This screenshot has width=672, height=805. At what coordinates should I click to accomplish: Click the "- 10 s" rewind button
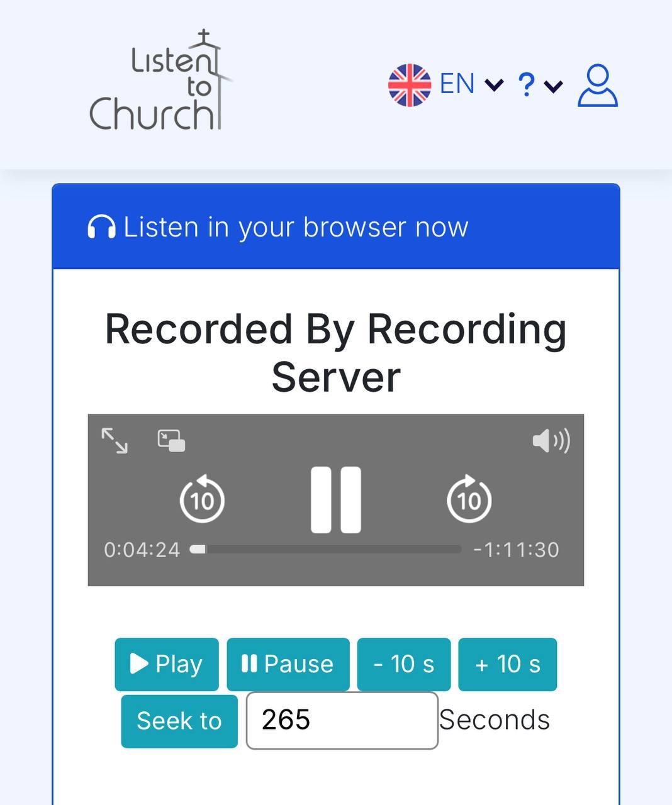click(x=404, y=664)
